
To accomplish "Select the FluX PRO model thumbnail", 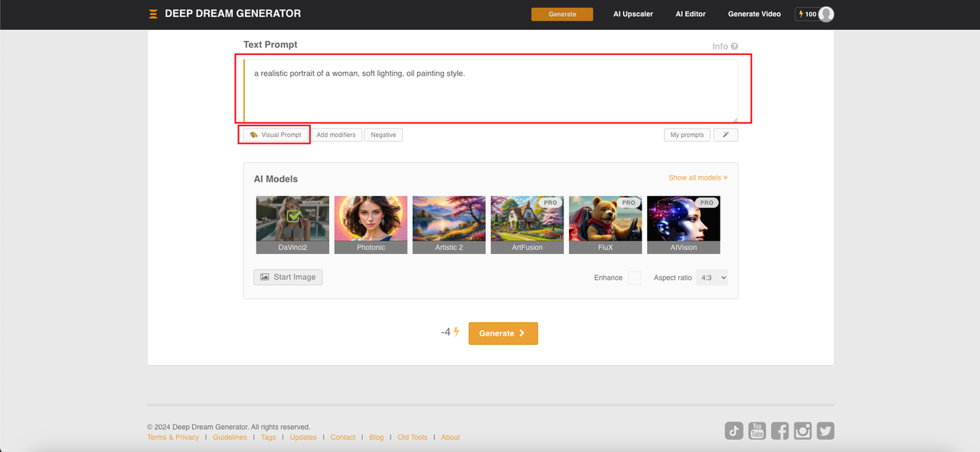I will [605, 225].
